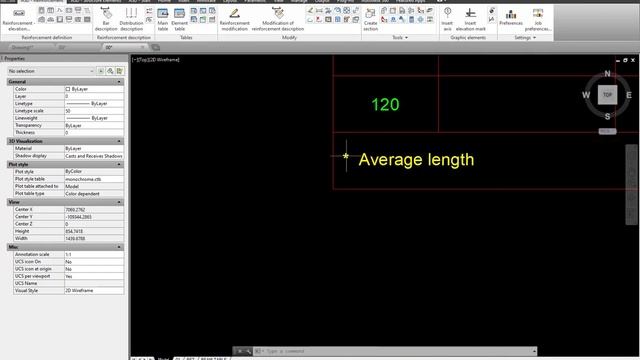This screenshot has width=640, height=360.
Task: Select the Average length text in drawing
Action: (x=416, y=160)
